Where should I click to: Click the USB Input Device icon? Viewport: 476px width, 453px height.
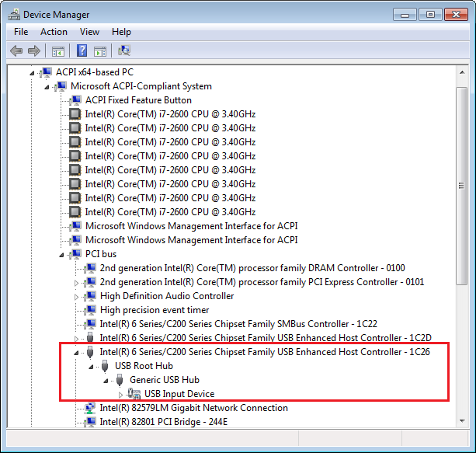(x=134, y=394)
